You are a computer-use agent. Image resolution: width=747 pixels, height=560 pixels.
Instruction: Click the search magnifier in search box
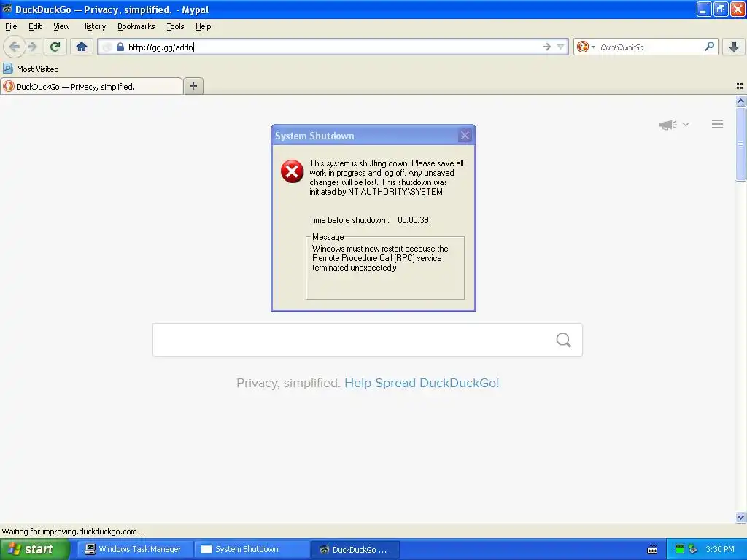pos(709,47)
